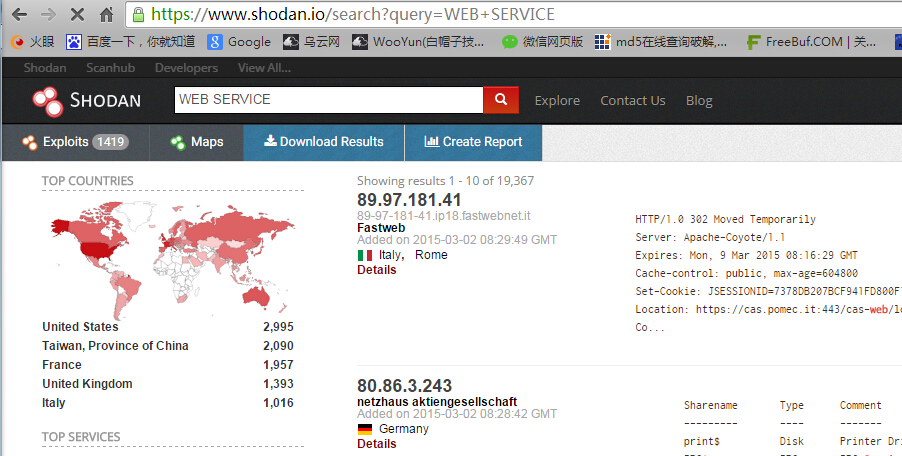Click the 'Showing results 1 - 10 of 19,367' text
The height and width of the screenshot is (456, 902).
pyautogui.click(x=445, y=181)
